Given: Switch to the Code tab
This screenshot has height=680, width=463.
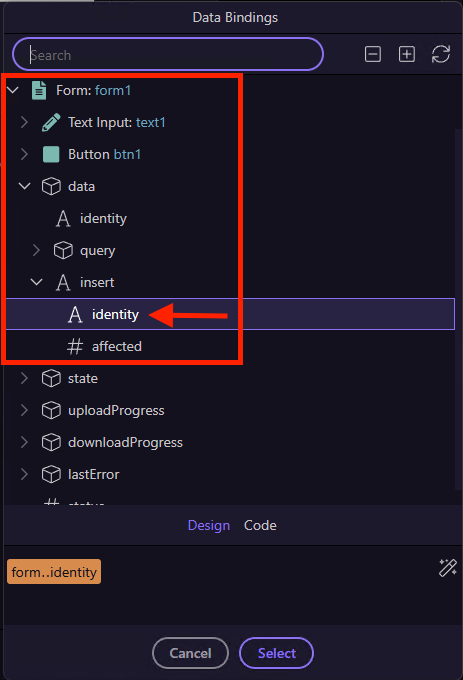Looking at the screenshot, I should 260,525.
